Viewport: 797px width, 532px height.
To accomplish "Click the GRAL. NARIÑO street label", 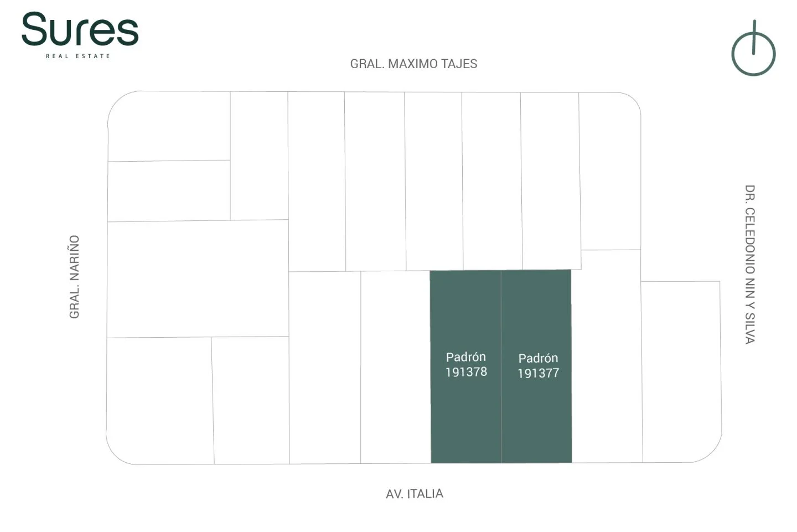I will coord(74,277).
